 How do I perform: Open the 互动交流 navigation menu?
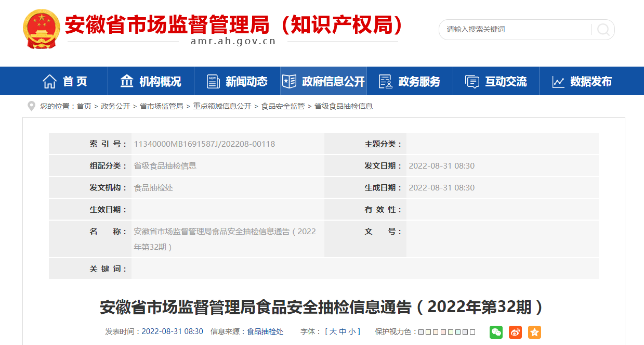pyautogui.click(x=496, y=81)
